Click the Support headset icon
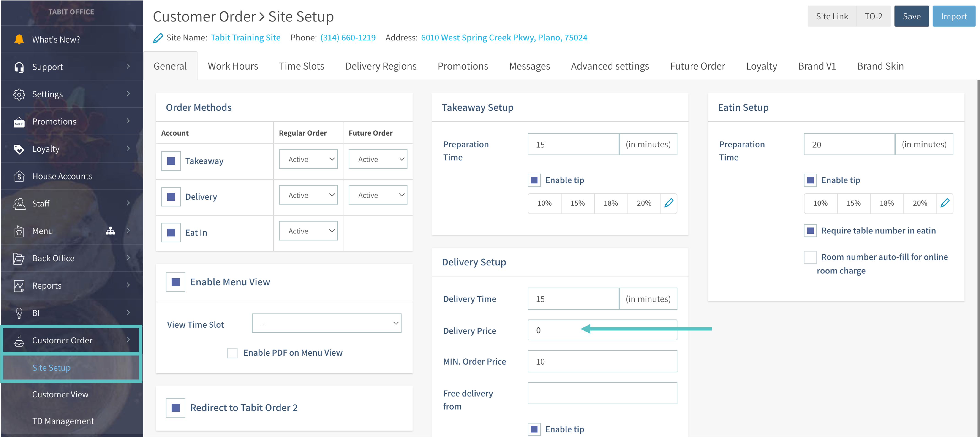 point(19,67)
